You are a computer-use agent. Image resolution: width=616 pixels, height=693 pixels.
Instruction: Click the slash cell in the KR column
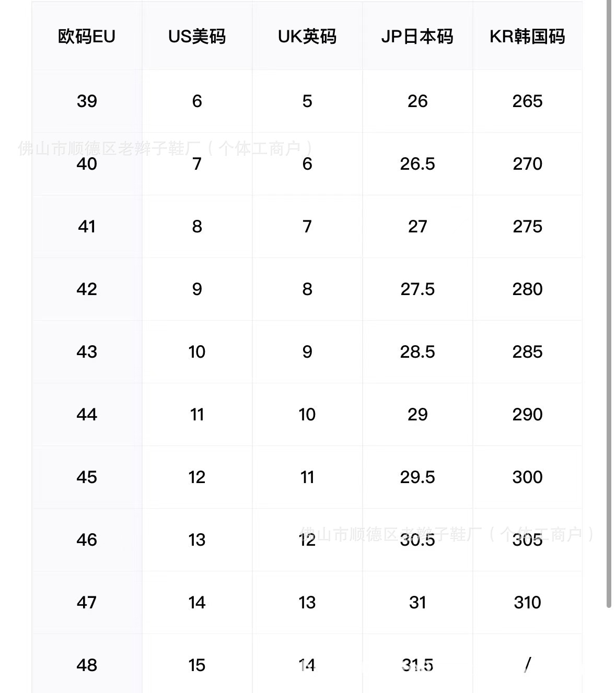tap(527, 664)
